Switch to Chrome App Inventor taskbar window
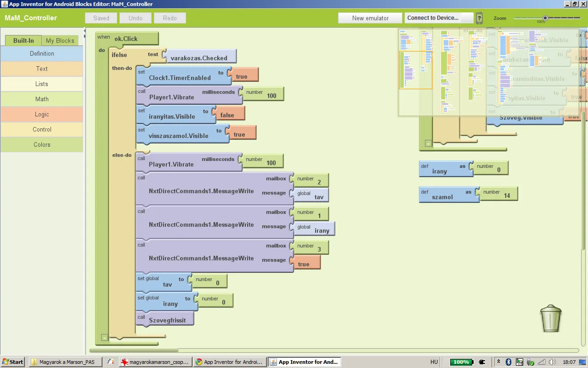588x368 pixels. point(230,362)
